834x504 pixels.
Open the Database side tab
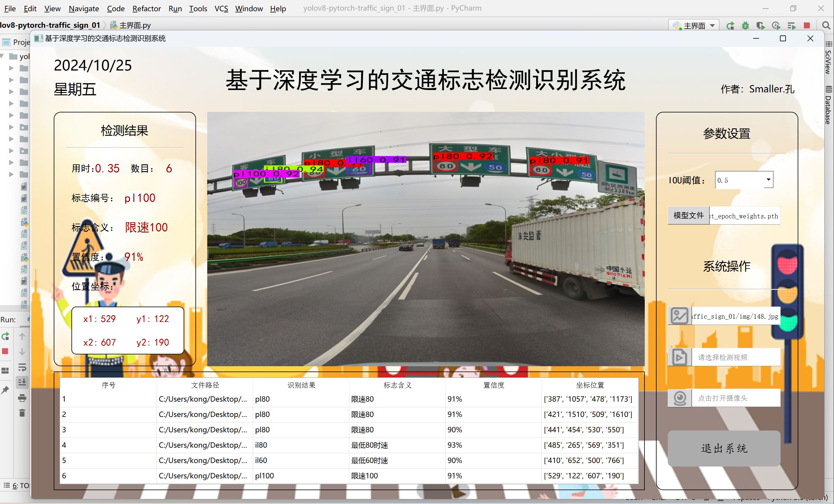pyautogui.click(x=828, y=106)
